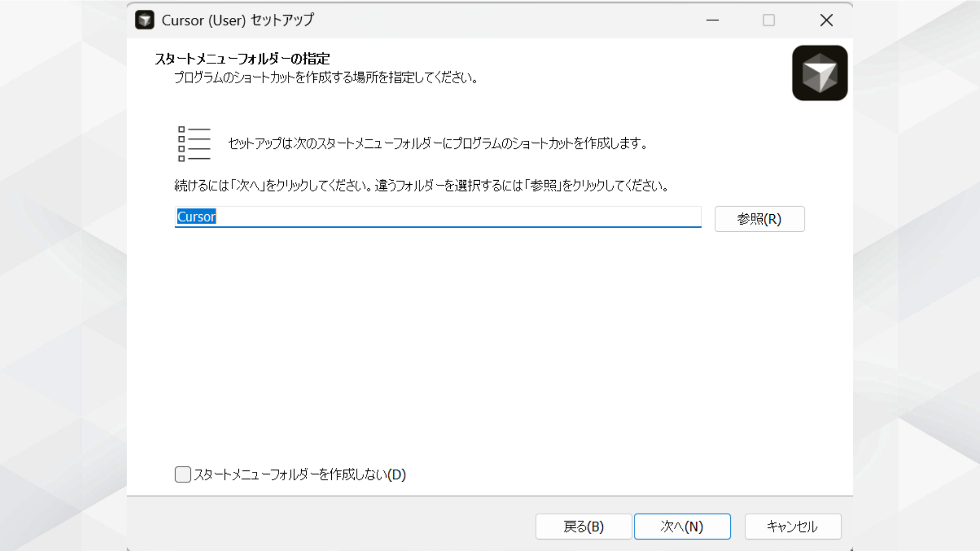Click window title Cursor (User) セットアップ

tap(238, 20)
